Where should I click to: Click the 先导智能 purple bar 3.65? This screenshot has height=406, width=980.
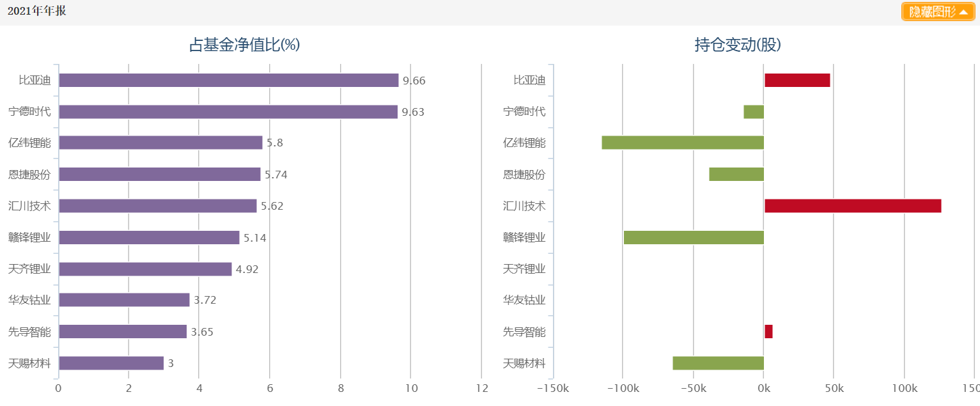[x=122, y=331]
